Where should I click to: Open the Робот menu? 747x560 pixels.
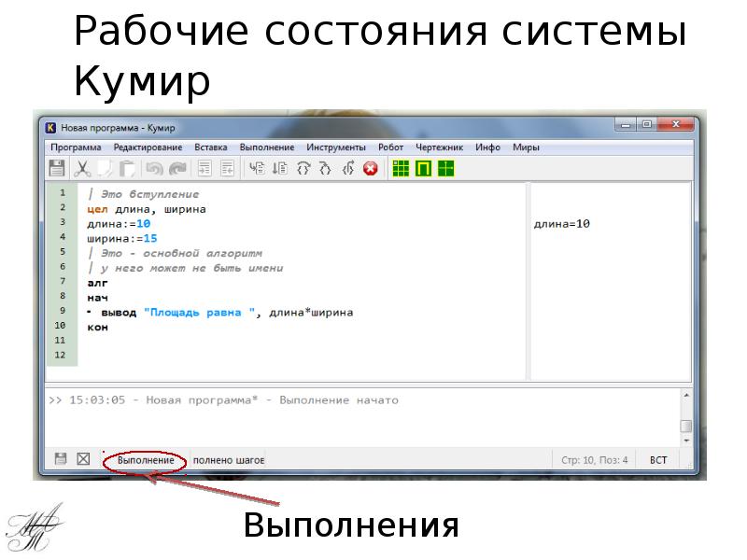(x=390, y=147)
